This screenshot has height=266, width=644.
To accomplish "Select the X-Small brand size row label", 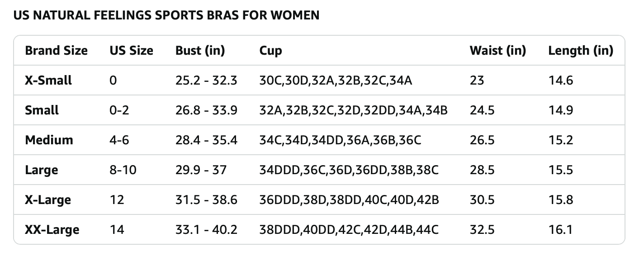I will coord(48,81).
